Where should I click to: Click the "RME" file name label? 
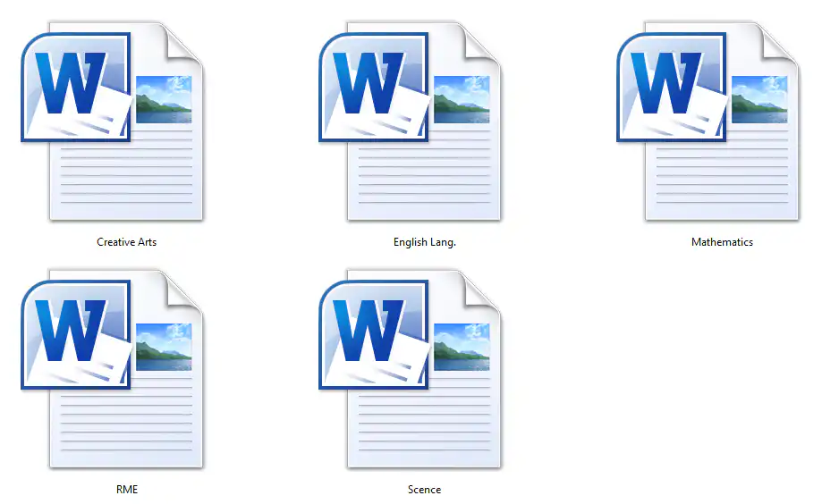(x=127, y=490)
